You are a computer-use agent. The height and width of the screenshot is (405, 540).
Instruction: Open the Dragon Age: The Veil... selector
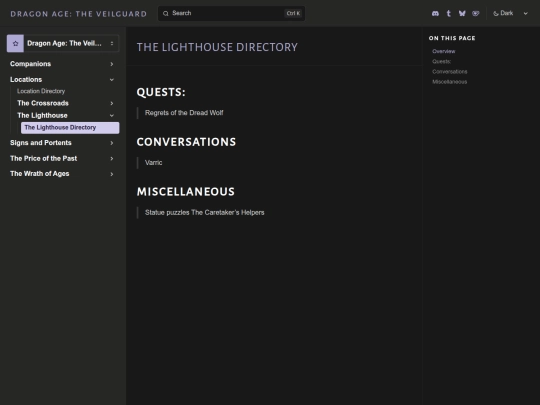(x=63, y=43)
